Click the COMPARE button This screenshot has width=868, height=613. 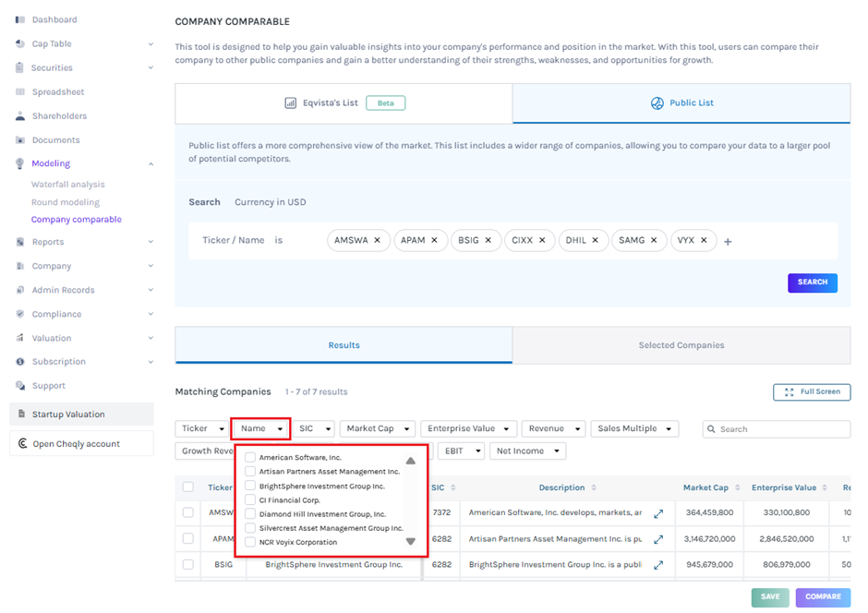(x=822, y=596)
